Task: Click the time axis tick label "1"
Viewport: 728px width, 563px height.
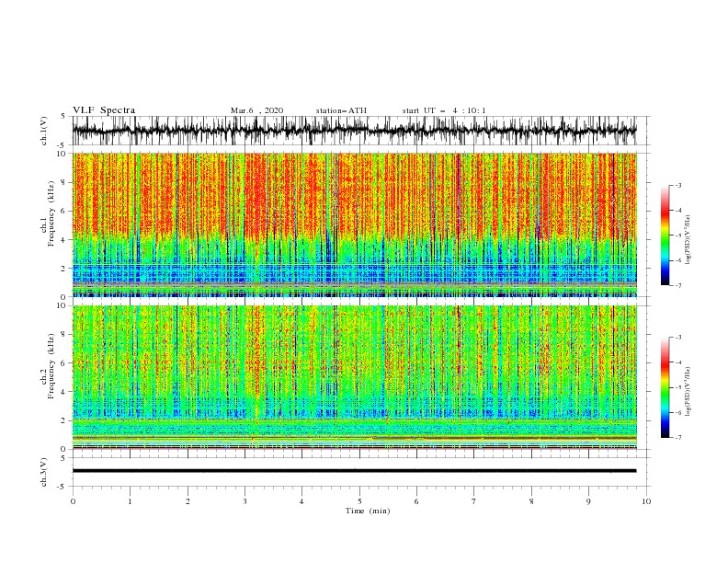Action: pos(130,501)
